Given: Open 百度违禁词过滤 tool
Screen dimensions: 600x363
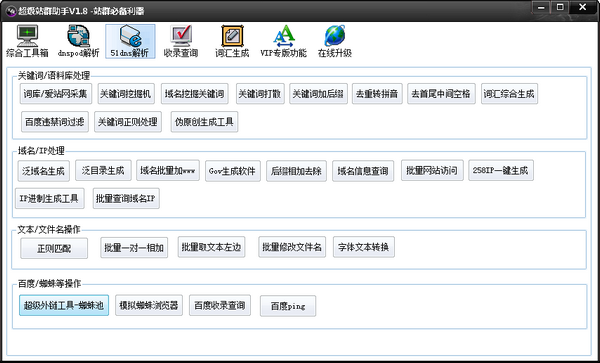Looking at the screenshot, I should tap(55, 122).
